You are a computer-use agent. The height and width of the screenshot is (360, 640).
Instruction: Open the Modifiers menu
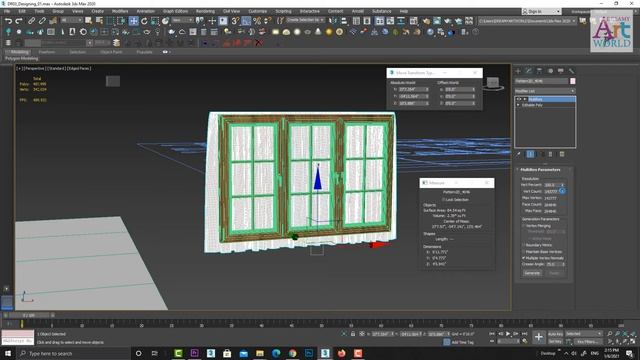[x=120, y=11]
